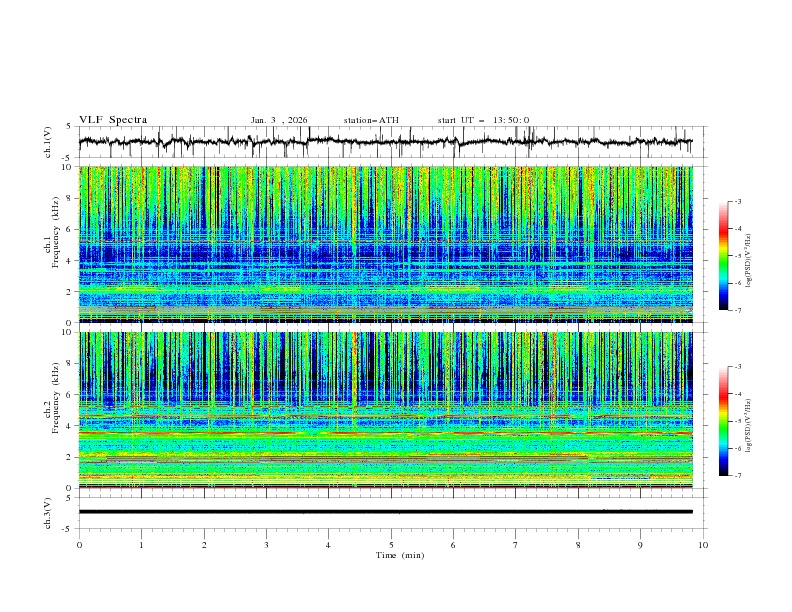
Task: Click the "1" tick label on time axis
Action: (x=141, y=545)
